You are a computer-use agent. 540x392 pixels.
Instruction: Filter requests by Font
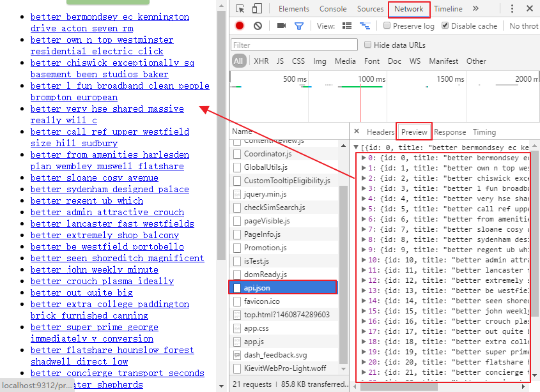(371, 61)
